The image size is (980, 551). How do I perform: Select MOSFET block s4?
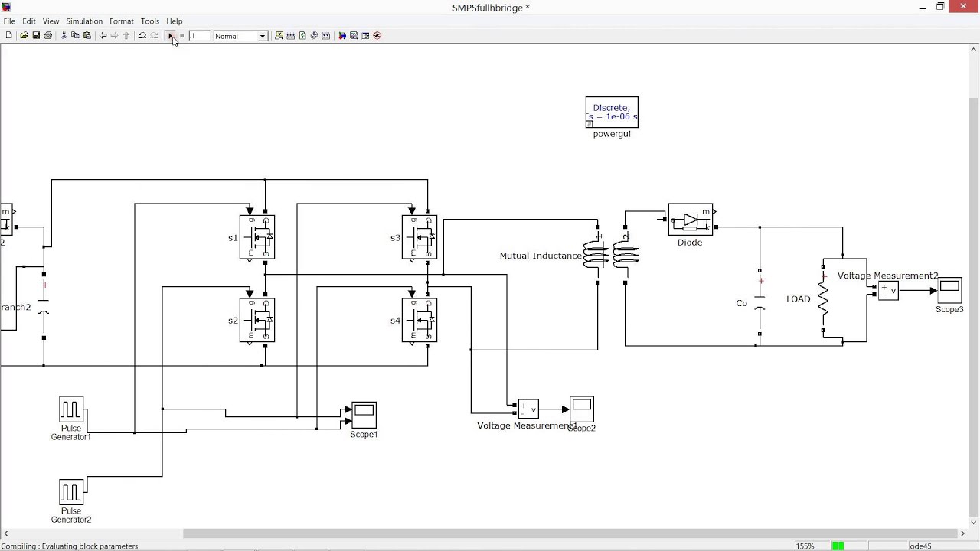click(420, 320)
